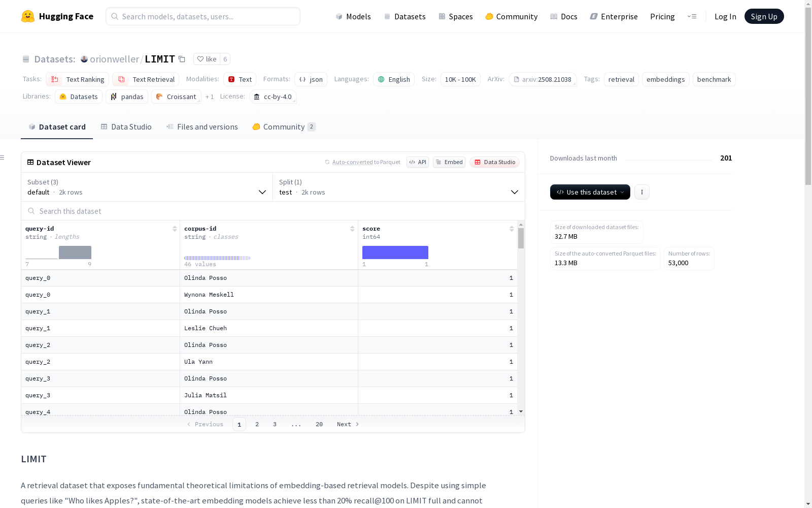
Task: Click the json format tag
Action: tap(311, 79)
